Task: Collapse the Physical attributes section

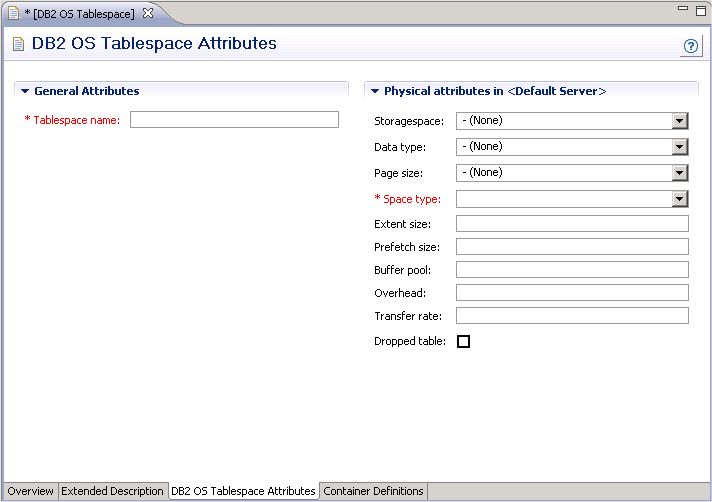Action: [375, 91]
